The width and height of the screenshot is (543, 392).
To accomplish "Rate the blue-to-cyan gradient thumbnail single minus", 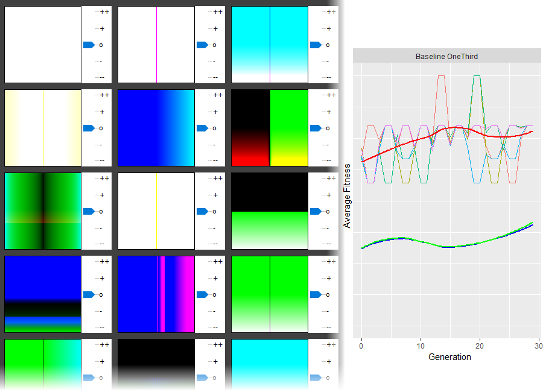I will (x=214, y=145).
